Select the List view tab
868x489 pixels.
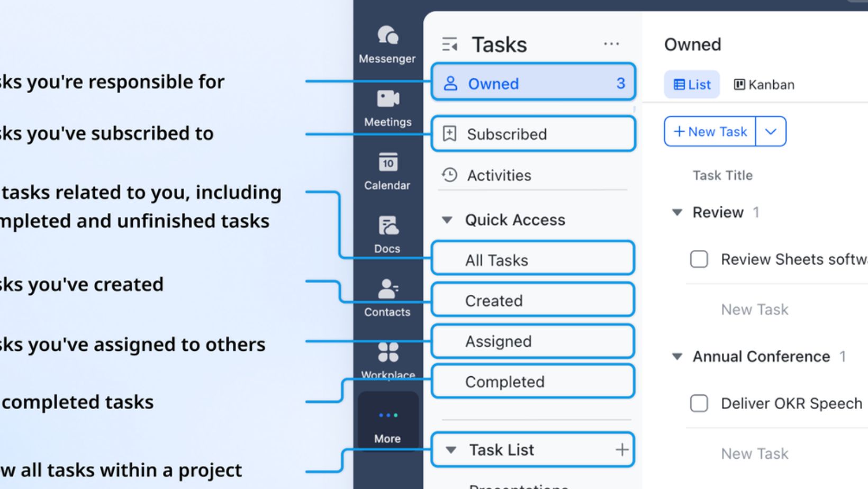pyautogui.click(x=692, y=85)
